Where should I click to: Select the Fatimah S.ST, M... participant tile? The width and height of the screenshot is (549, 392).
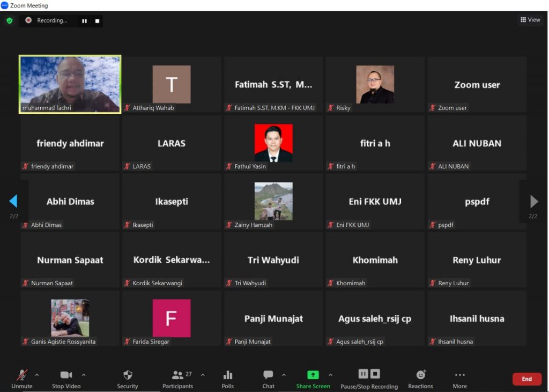click(x=273, y=84)
